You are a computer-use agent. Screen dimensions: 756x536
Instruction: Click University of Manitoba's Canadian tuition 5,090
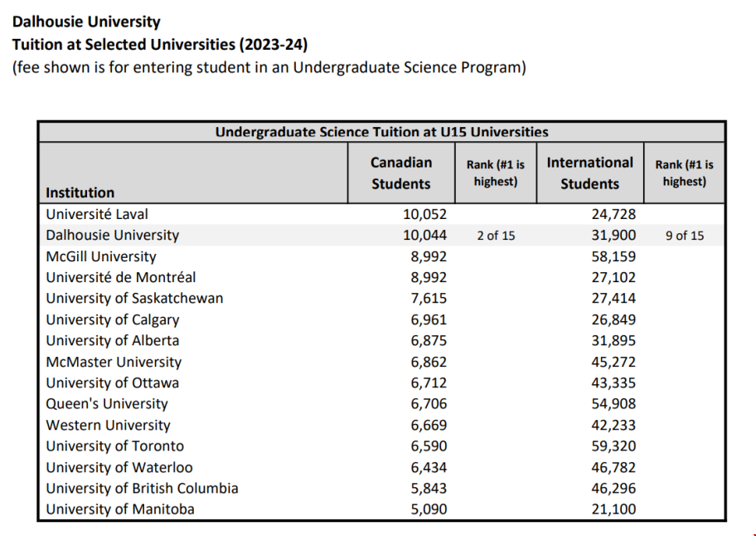[429, 509]
